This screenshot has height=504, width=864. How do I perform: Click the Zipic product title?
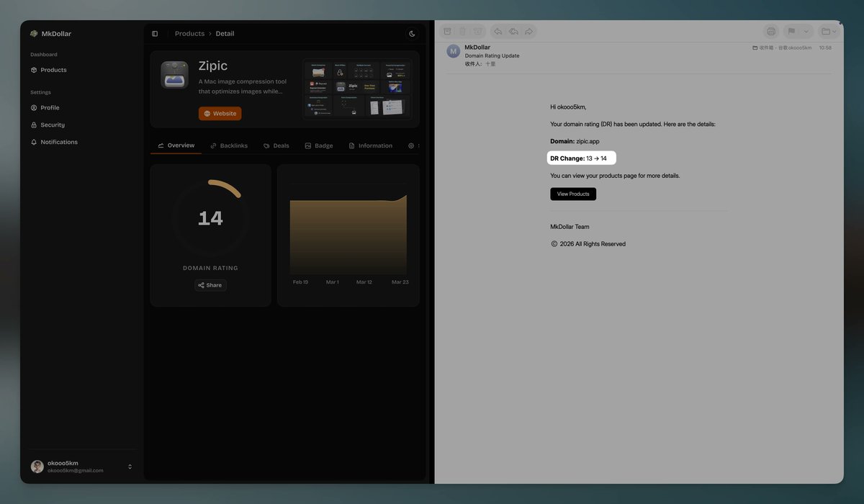[213, 66]
